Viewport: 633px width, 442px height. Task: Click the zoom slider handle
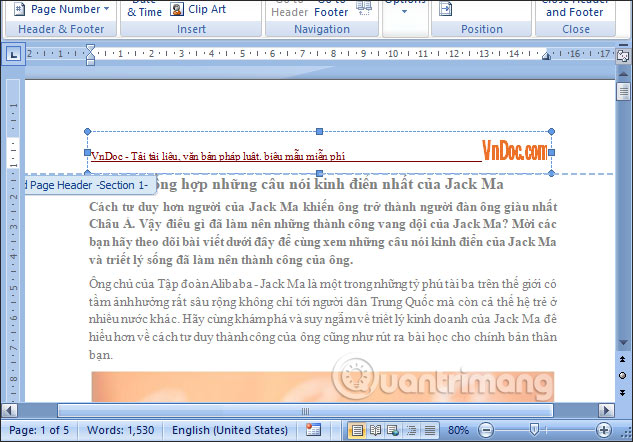(534, 429)
